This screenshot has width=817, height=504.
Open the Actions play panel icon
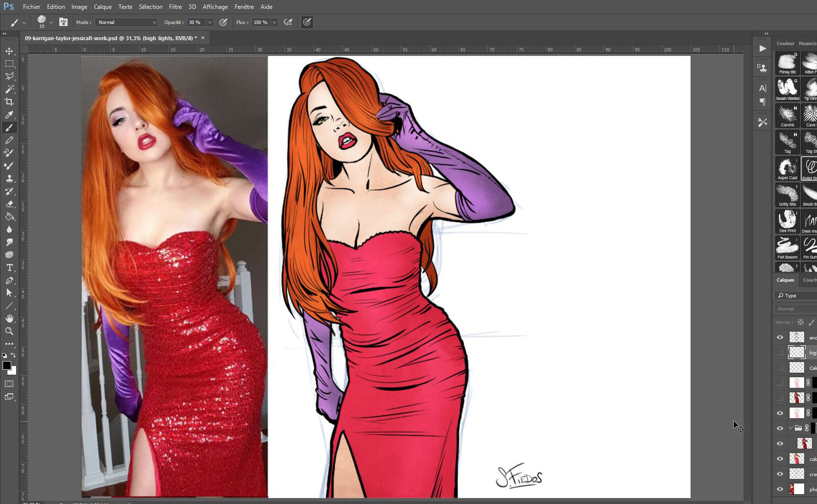pyautogui.click(x=762, y=49)
